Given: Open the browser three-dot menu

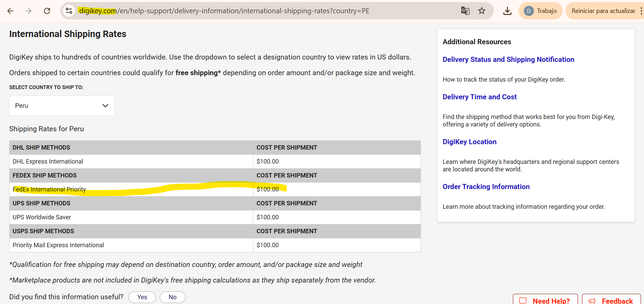Looking at the screenshot, I should (641, 11).
